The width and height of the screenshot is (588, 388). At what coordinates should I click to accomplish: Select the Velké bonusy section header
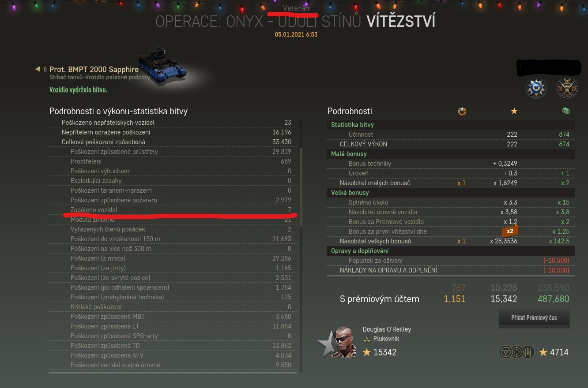(x=451, y=193)
